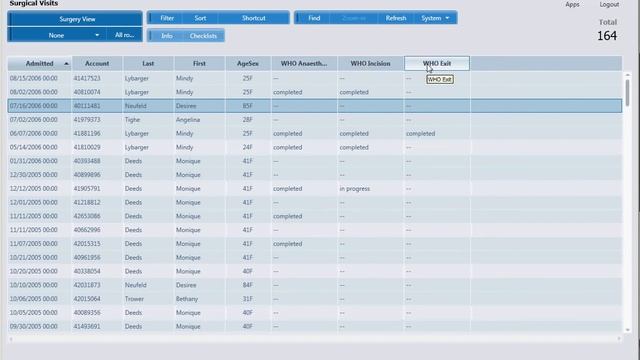Sort by the Account column header
Image resolution: width=640 pixels, height=360 pixels.
pos(97,63)
